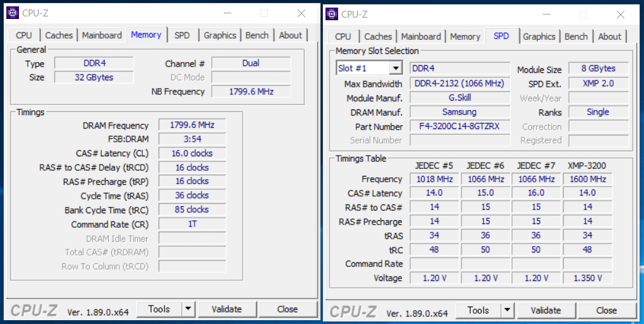644x324 pixels.
Task: Open Bench tab in right CPU-Z window
Action: tap(576, 37)
